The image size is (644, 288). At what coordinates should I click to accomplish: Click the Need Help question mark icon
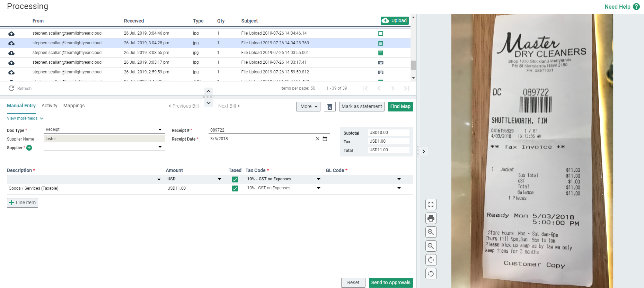[x=636, y=7]
